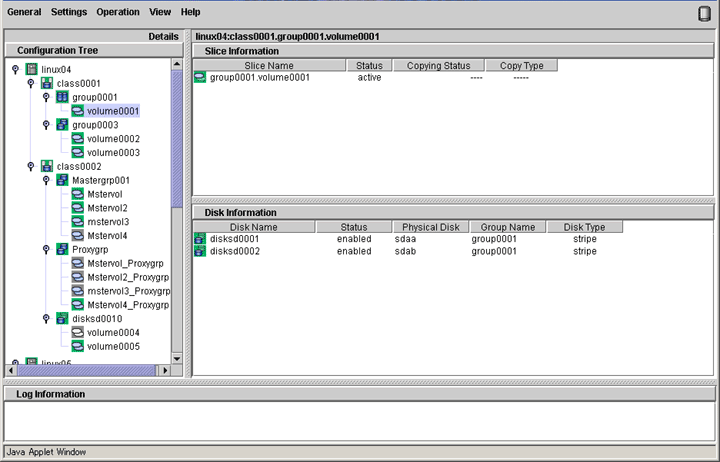The height and width of the screenshot is (462, 720).
Task: Click the group0003 group icon
Action: click(62, 125)
